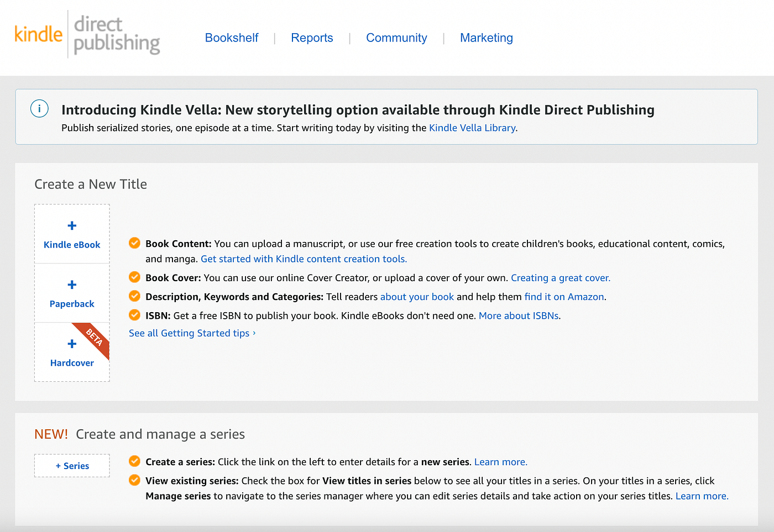Image resolution: width=774 pixels, height=532 pixels.
Task: Click the bold Manage series text
Action: pos(178,496)
